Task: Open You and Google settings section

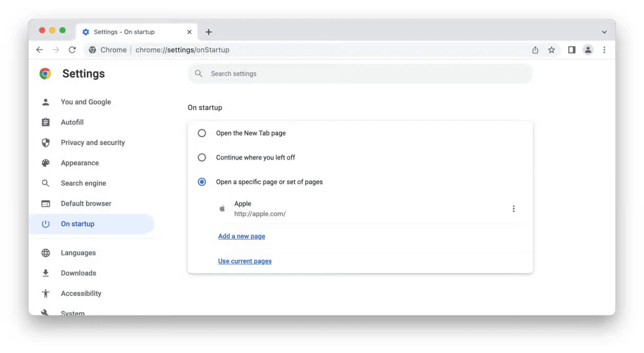Action: click(x=86, y=102)
